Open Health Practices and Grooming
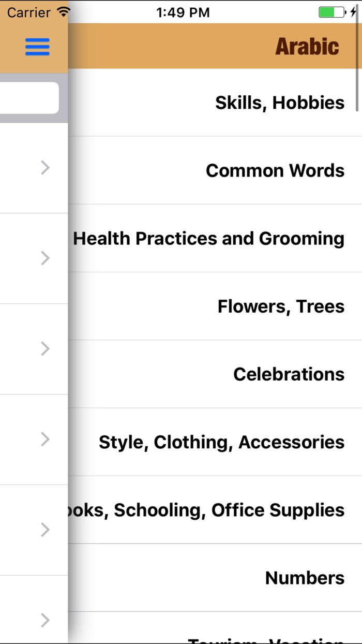This screenshot has height=644, width=362. tap(208, 238)
